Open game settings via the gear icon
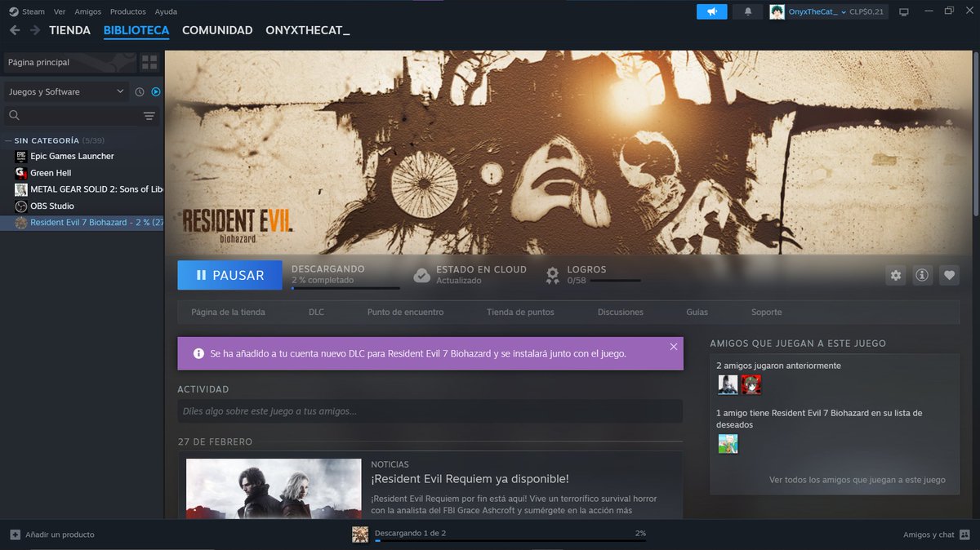 pyautogui.click(x=895, y=276)
